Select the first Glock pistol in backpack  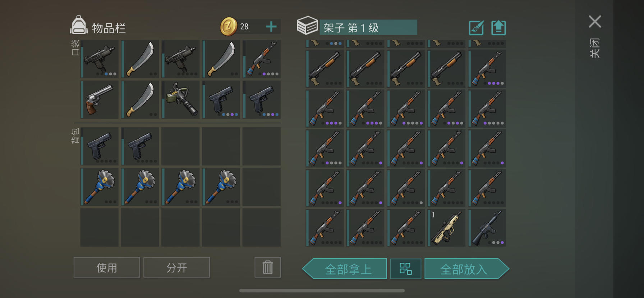click(x=100, y=146)
